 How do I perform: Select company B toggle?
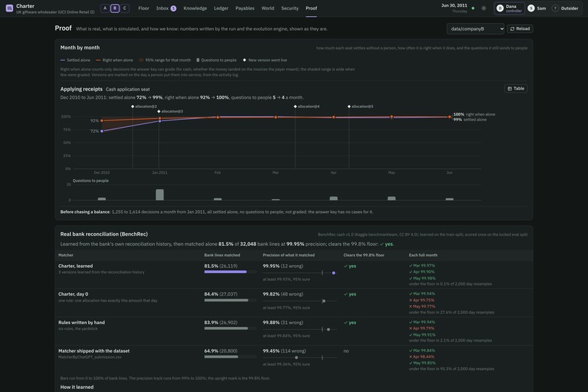coord(115,8)
